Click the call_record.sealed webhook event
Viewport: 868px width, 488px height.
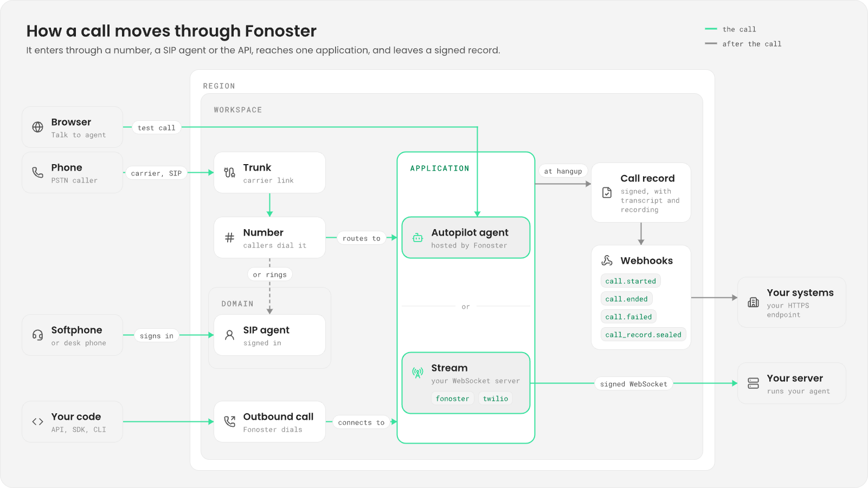(x=643, y=335)
